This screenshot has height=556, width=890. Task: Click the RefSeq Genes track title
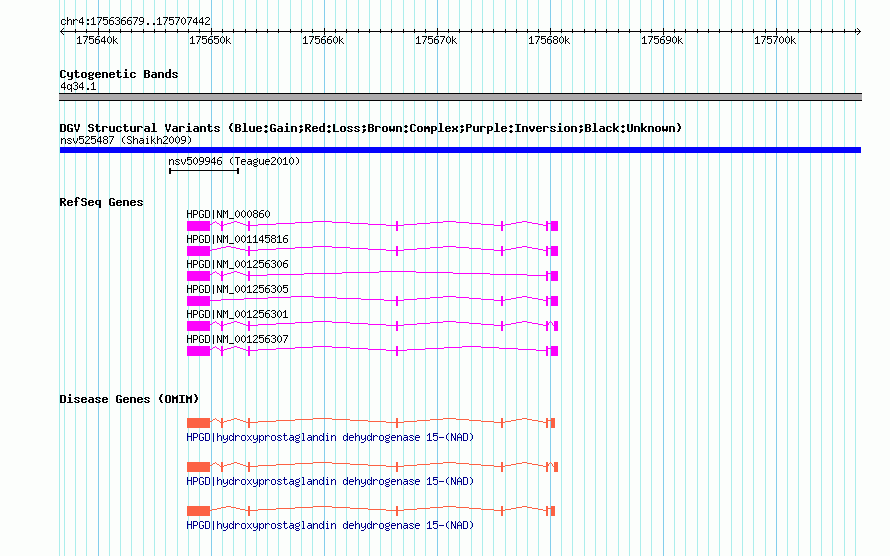[101, 202]
